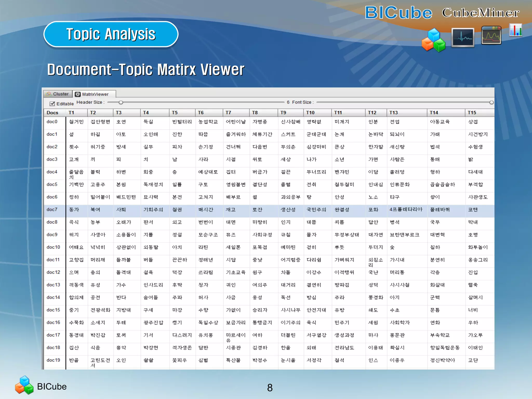Select the doc1 row label
This screenshot has width=532, height=399.
click(52, 134)
